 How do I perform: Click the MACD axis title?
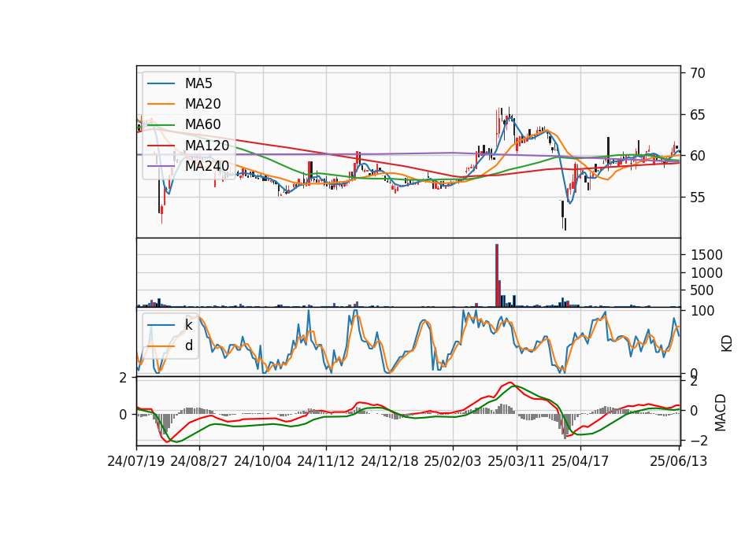click(721, 412)
